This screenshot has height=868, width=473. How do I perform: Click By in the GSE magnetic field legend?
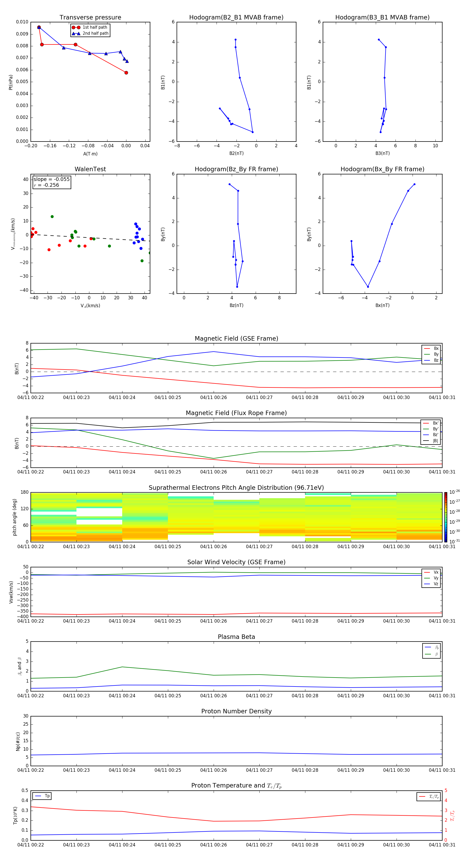point(431,354)
